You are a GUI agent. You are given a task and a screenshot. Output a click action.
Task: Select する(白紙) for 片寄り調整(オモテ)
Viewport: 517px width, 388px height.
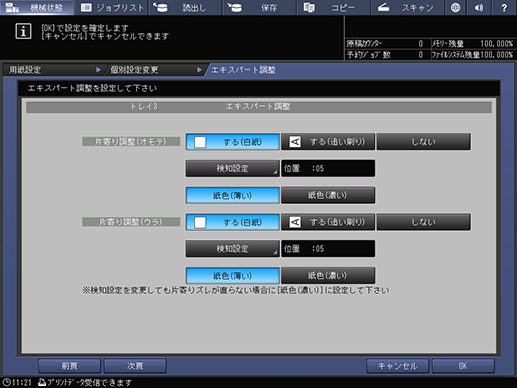[232, 142]
